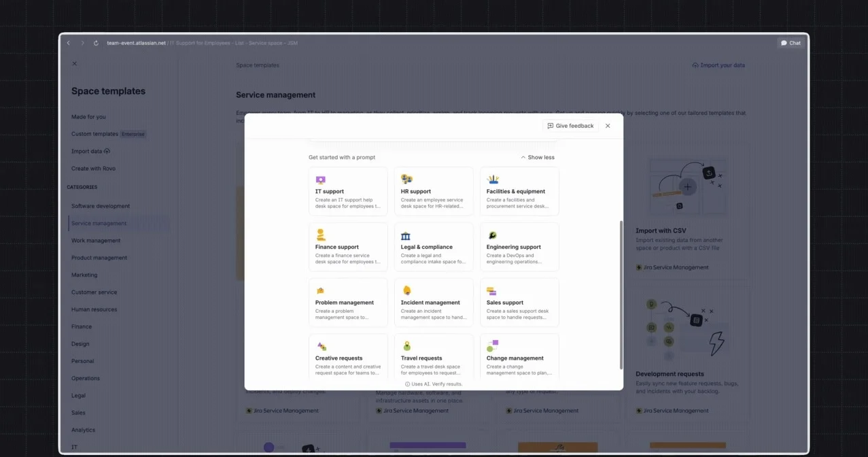The width and height of the screenshot is (868, 457).
Task: Click the IT support monitor icon
Action: point(321,180)
